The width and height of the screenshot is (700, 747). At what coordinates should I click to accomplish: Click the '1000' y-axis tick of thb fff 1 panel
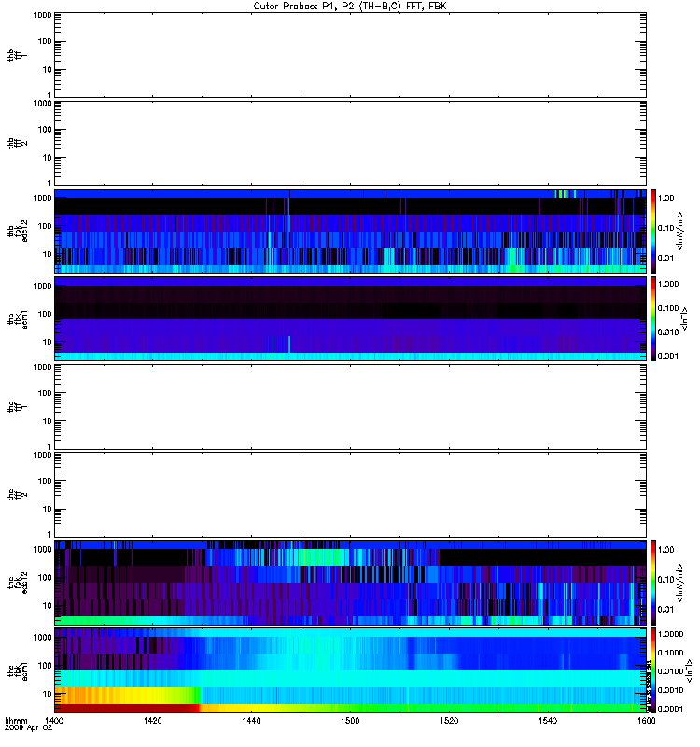pyautogui.click(x=42, y=15)
